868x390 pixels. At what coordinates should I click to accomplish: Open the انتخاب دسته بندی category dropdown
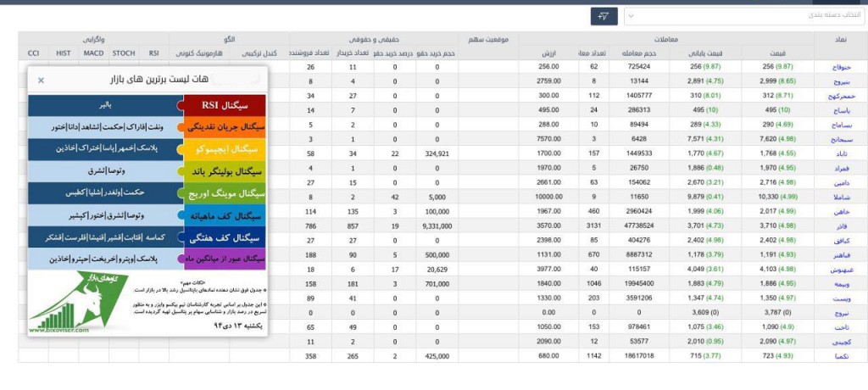pyautogui.click(x=745, y=16)
